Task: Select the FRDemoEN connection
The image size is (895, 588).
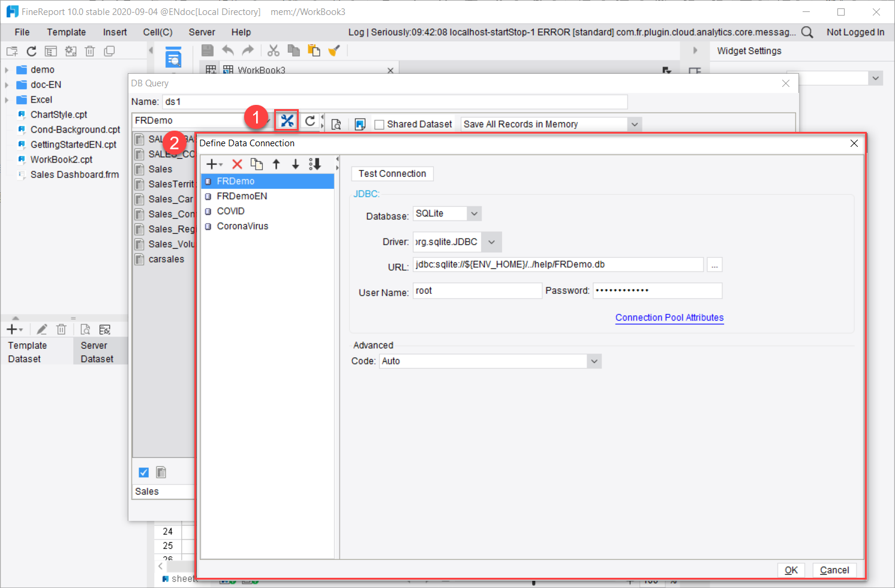Action: 268,196
